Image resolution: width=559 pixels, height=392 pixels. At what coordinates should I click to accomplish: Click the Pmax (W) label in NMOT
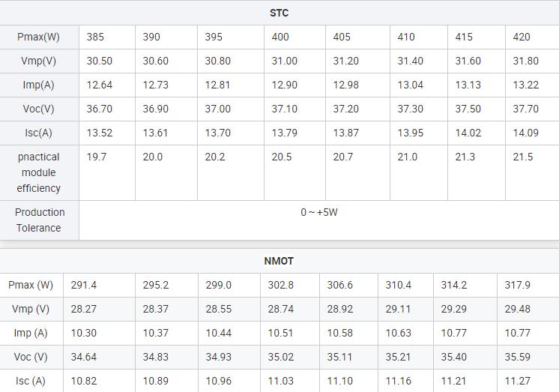pyautogui.click(x=31, y=285)
